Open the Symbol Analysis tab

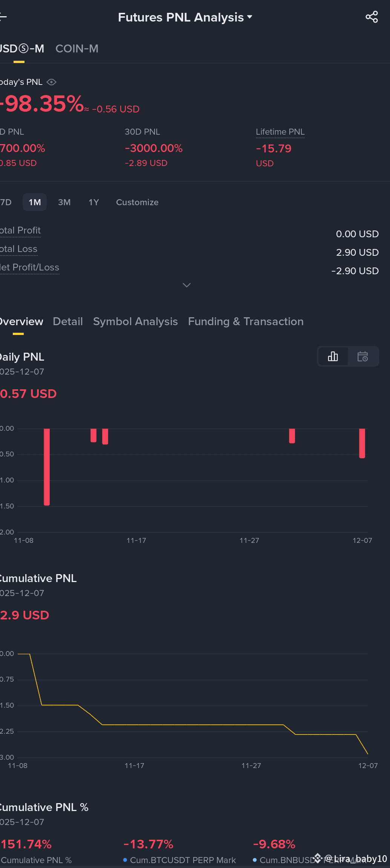pyautogui.click(x=135, y=321)
